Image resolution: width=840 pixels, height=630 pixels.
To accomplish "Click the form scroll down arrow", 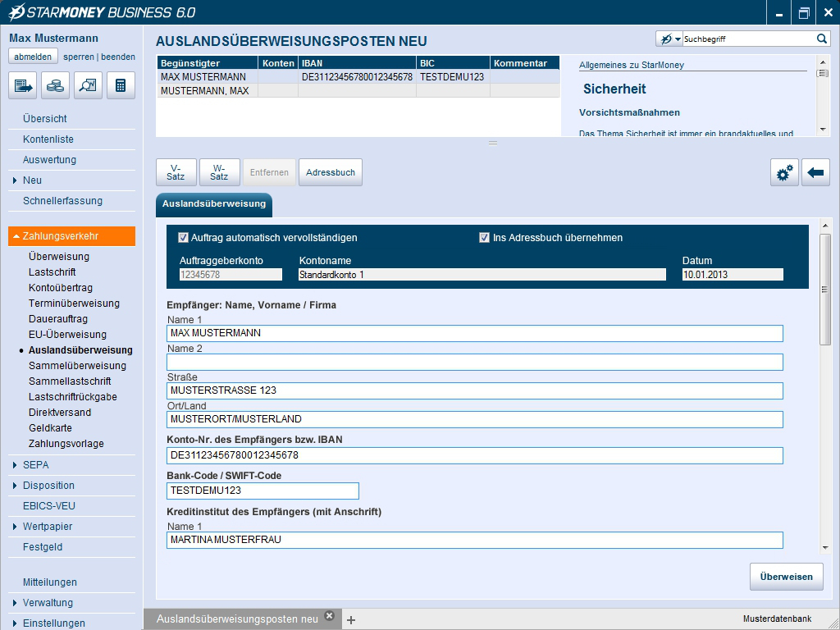I will pyautogui.click(x=825, y=547).
